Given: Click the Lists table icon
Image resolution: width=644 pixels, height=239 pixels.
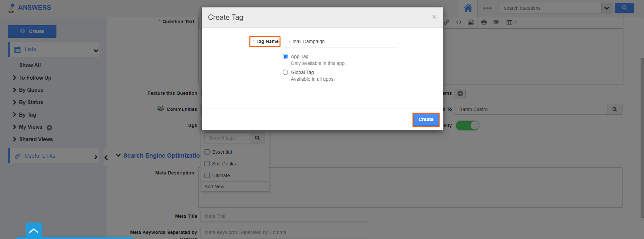Looking at the screenshot, I should tap(17, 50).
